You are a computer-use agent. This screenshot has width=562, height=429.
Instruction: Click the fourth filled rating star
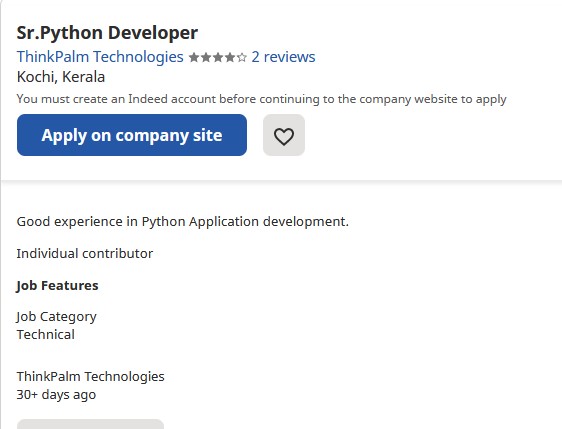pos(230,57)
